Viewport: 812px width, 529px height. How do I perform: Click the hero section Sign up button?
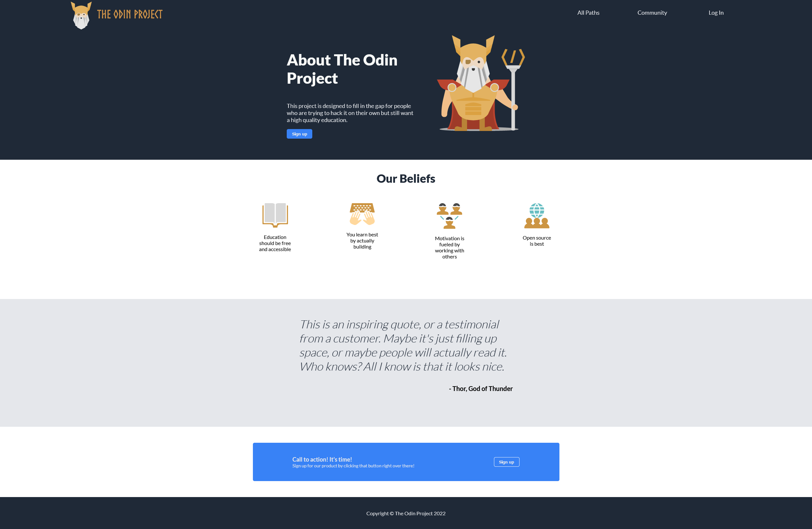pos(300,134)
